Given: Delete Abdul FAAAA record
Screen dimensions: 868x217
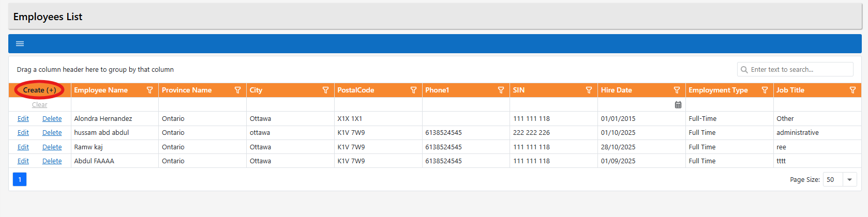Looking at the screenshot, I should tap(52, 161).
